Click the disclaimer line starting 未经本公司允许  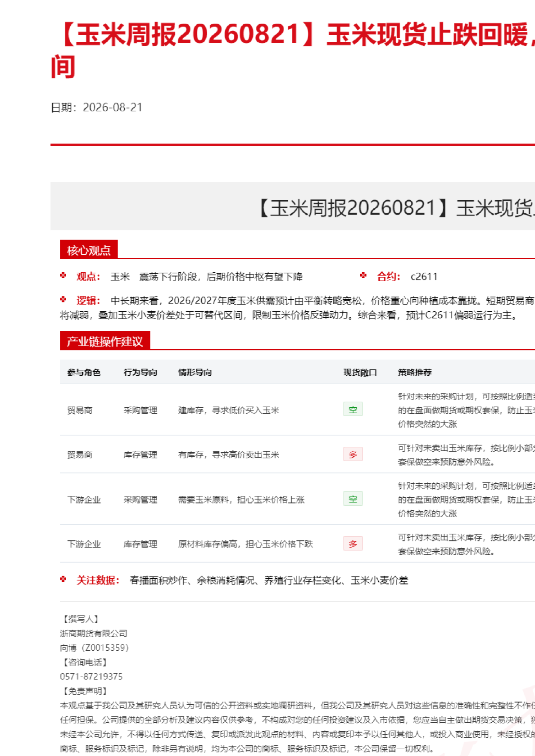pyautogui.click(x=297, y=734)
